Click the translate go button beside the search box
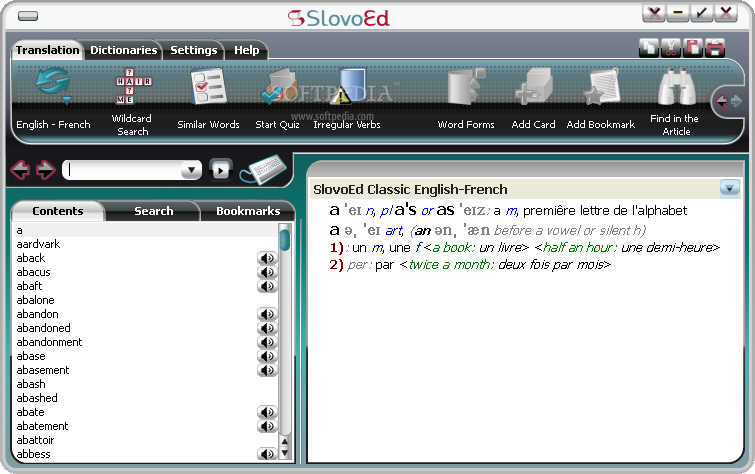Screen dimensions: 755x474 click(x=221, y=170)
